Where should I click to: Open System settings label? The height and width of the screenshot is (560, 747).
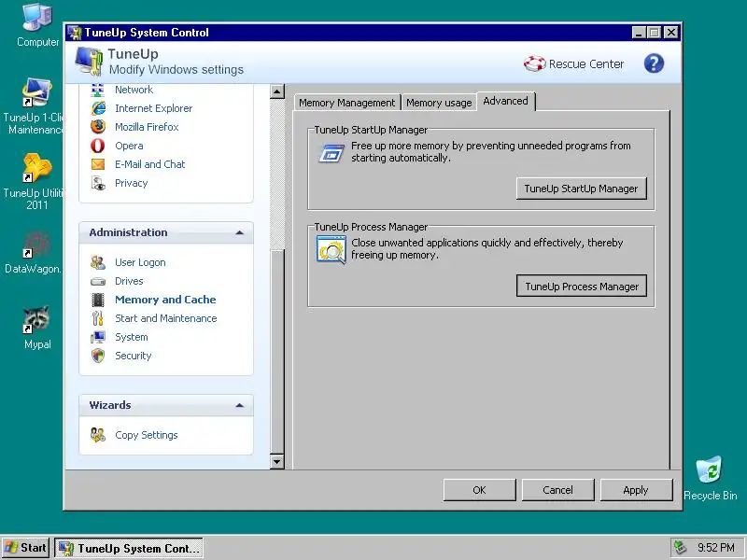(x=132, y=337)
